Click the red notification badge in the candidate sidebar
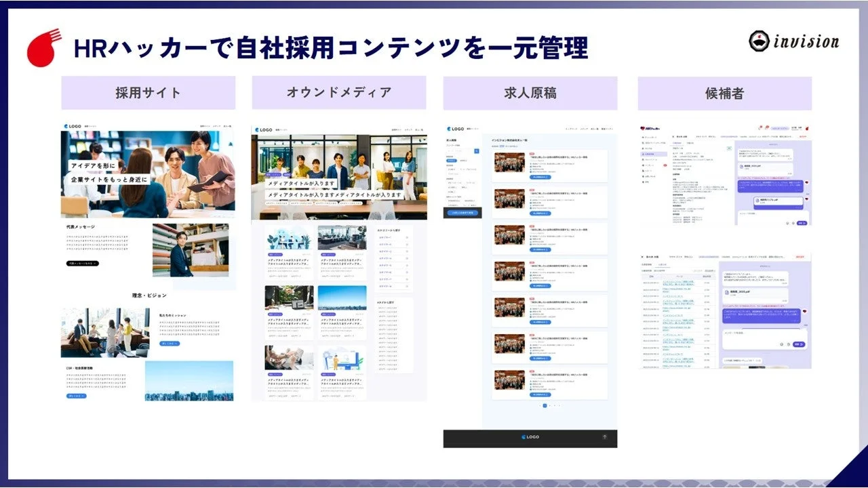The height and width of the screenshot is (488, 868). pos(665,165)
